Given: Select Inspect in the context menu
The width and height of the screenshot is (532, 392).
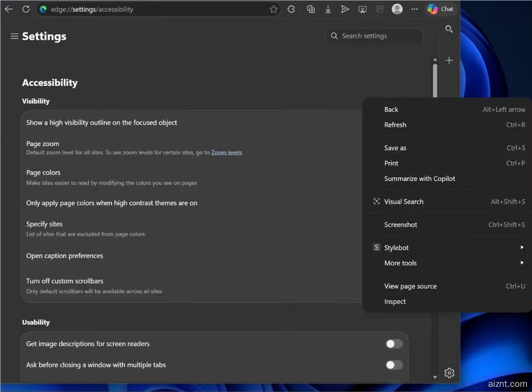Looking at the screenshot, I should pyautogui.click(x=395, y=302).
